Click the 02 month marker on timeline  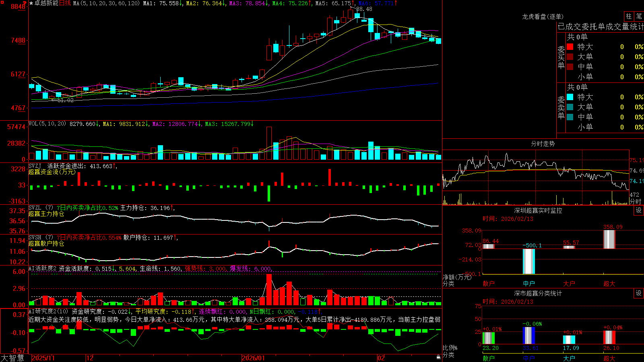(382, 358)
